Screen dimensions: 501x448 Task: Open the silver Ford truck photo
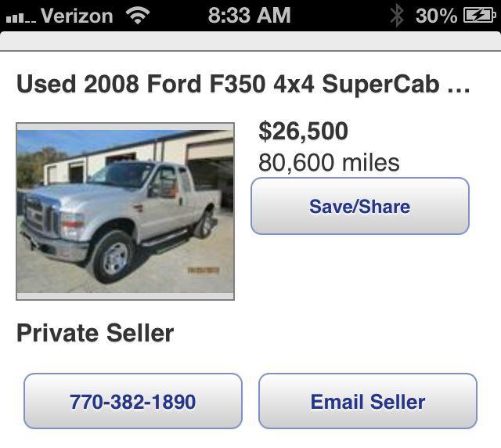click(x=125, y=211)
